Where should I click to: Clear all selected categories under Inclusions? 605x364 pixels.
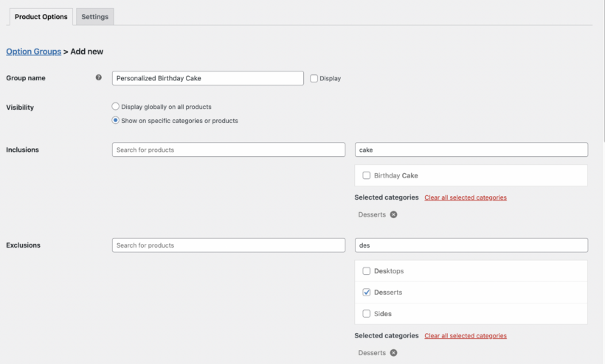click(x=466, y=197)
